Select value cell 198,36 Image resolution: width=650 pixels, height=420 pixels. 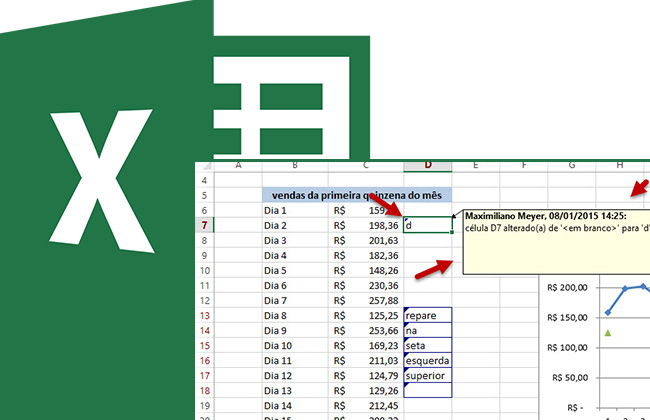366,225
